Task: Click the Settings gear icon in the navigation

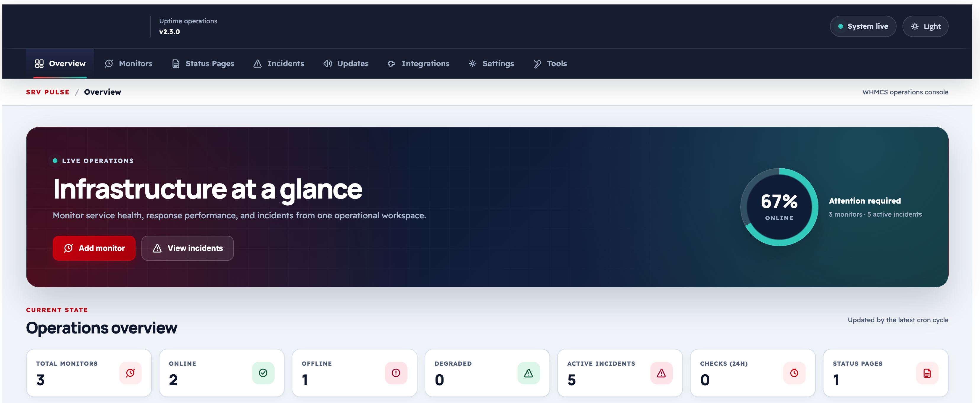Action: (x=473, y=64)
